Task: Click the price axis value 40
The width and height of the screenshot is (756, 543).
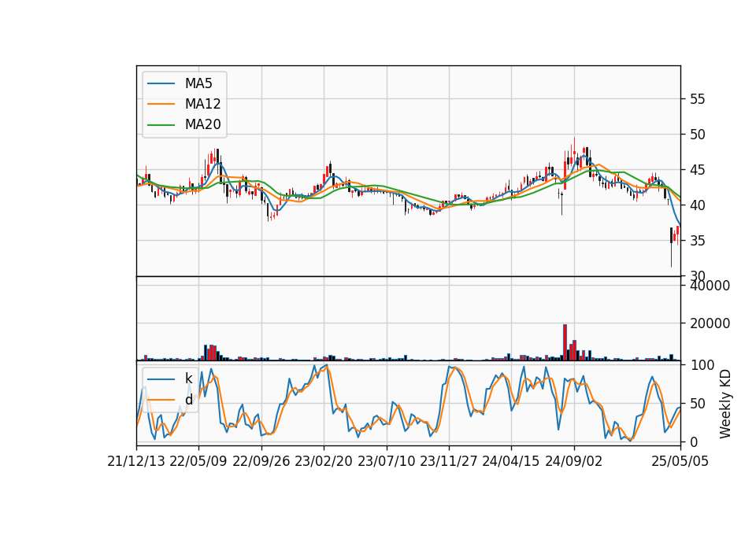Action: tap(698, 205)
